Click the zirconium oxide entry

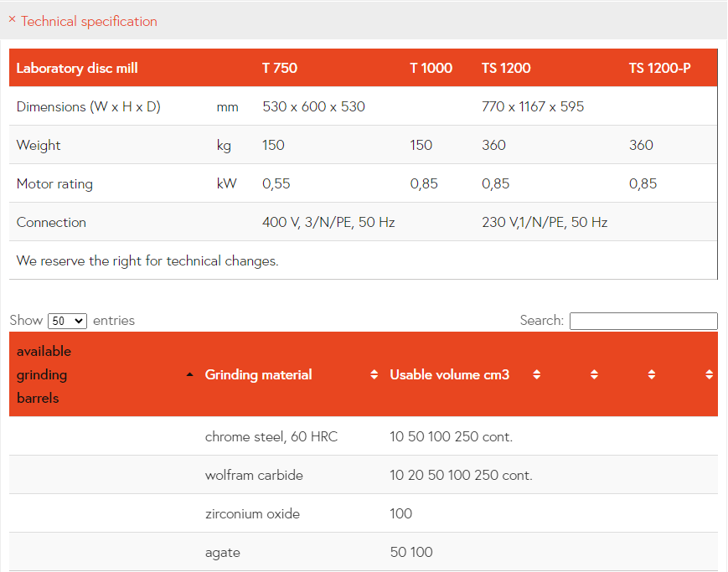tap(252, 513)
